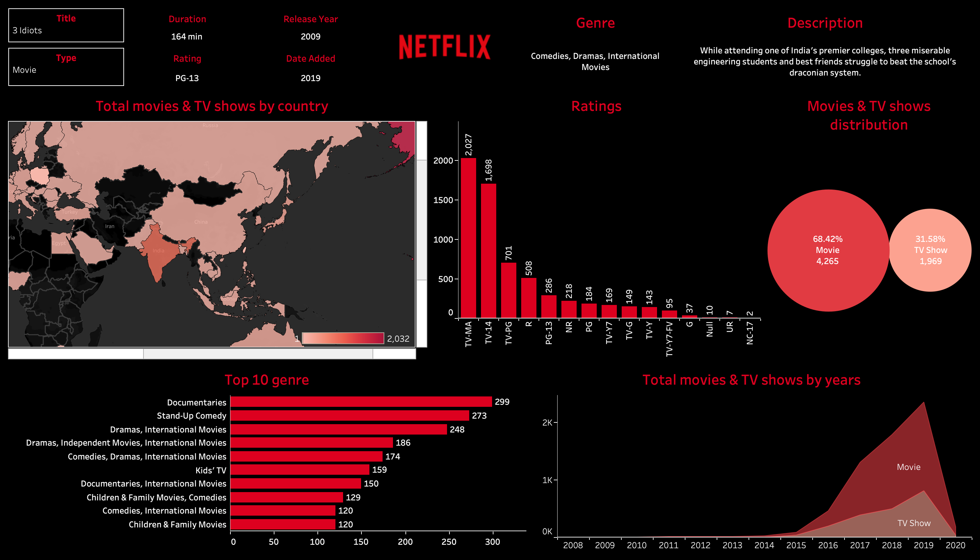Select Turkey on the map
The height and width of the screenshot is (560, 980).
click(70, 212)
